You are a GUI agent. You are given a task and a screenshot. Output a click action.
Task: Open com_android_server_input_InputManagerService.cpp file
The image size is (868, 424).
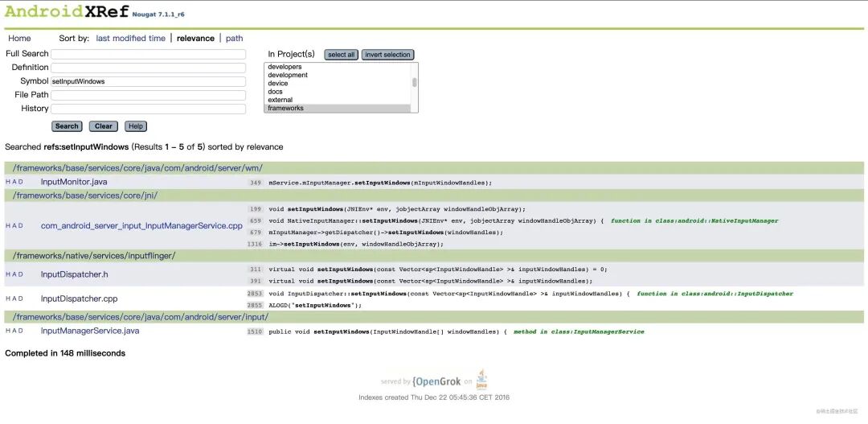point(141,226)
